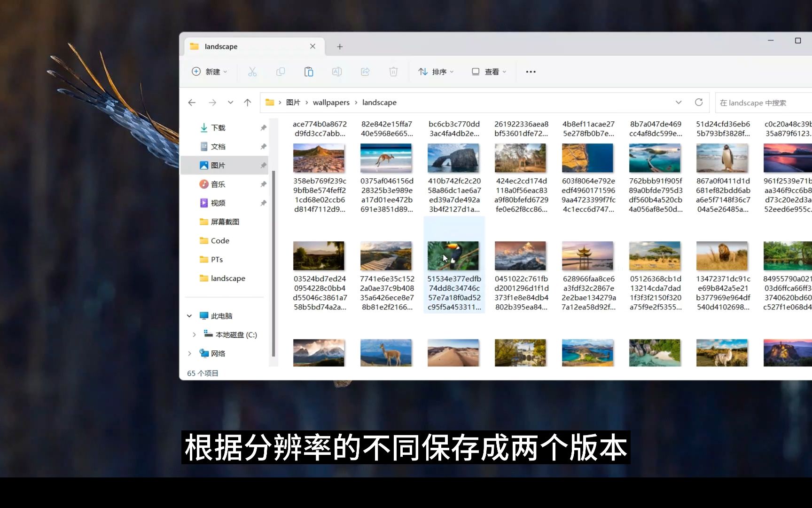Open 音乐 in the sidebar
812x508 pixels.
click(218, 184)
